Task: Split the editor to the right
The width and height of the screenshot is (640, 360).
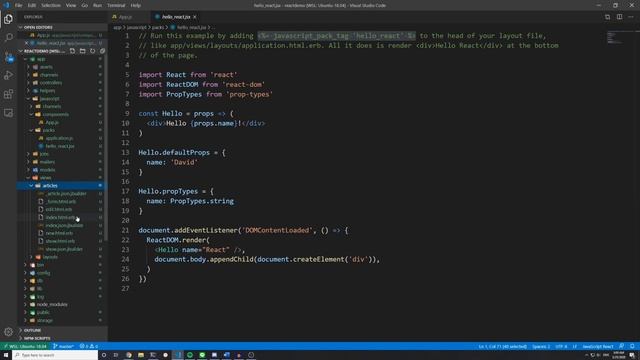Action: pyautogui.click(x=620, y=17)
